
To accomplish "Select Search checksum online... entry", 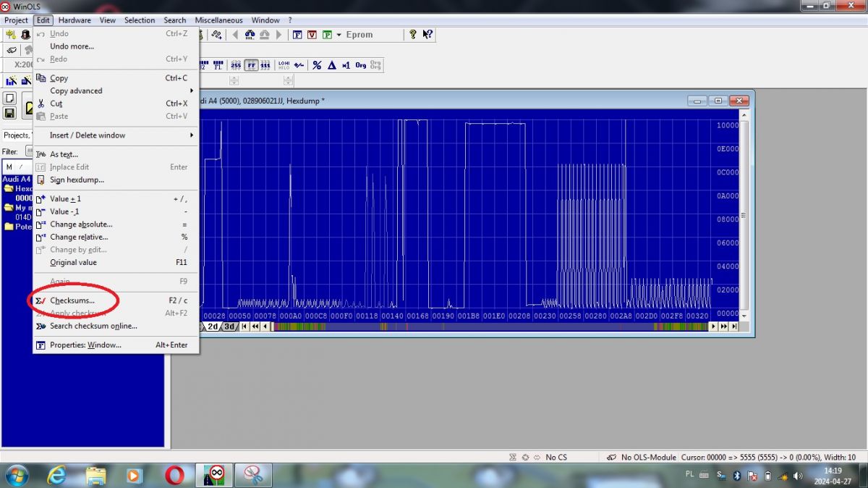I will point(116,326).
